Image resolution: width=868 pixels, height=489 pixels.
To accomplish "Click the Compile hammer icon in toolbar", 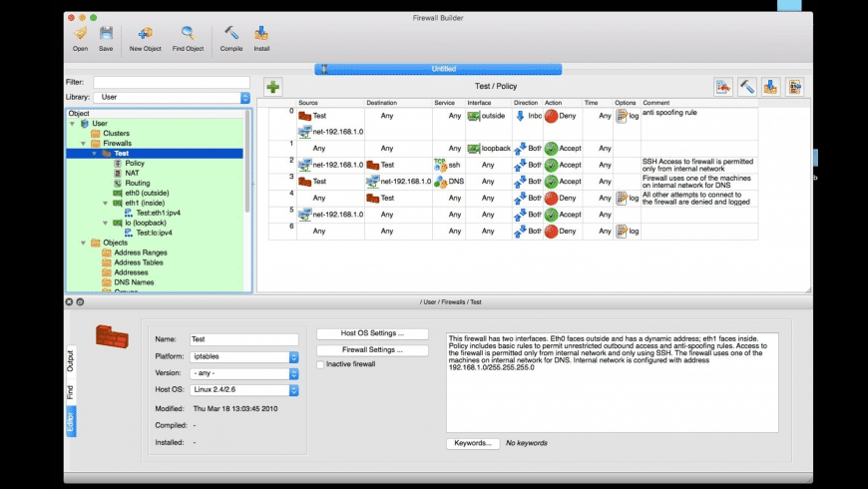I will [x=231, y=33].
